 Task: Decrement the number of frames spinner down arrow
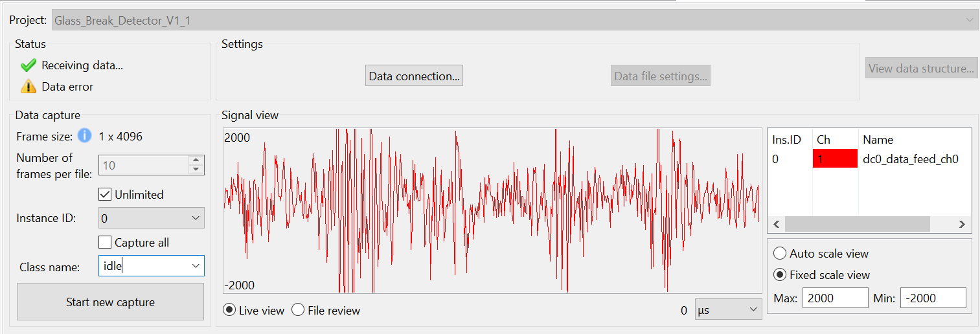196,170
